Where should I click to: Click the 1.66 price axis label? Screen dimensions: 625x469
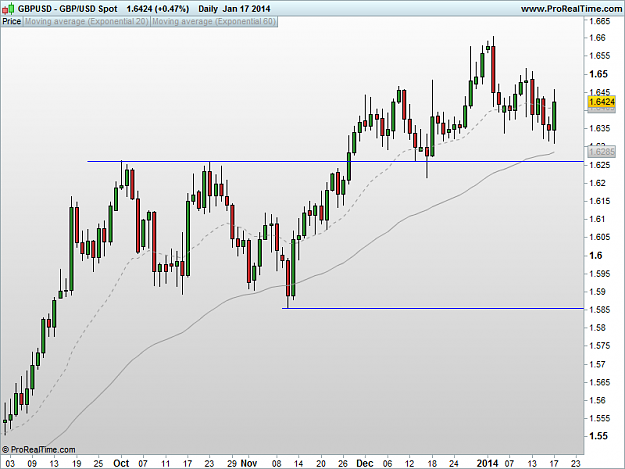click(x=597, y=38)
